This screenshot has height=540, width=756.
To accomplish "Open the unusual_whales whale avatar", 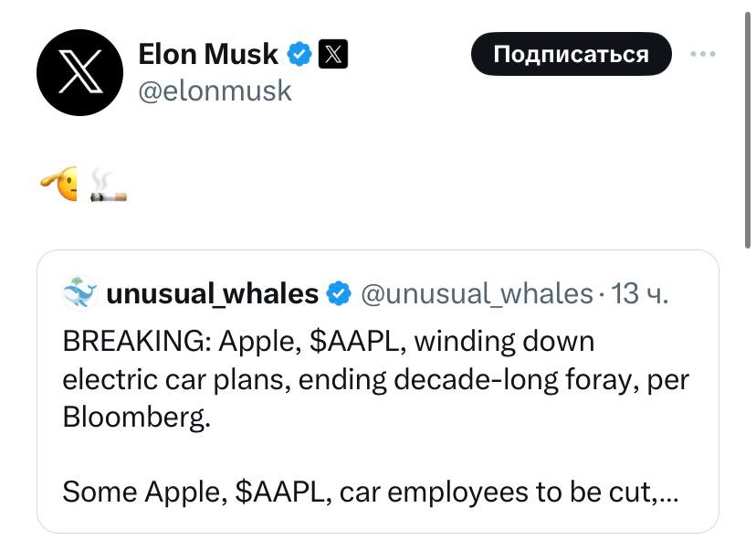I will click(x=80, y=293).
